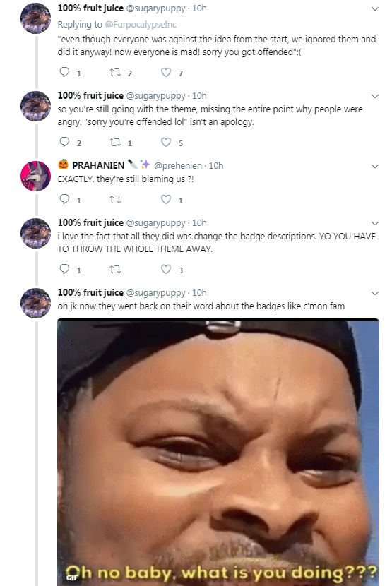Like the tweet with 3 likes
The height and width of the screenshot is (586, 392).
(x=166, y=270)
